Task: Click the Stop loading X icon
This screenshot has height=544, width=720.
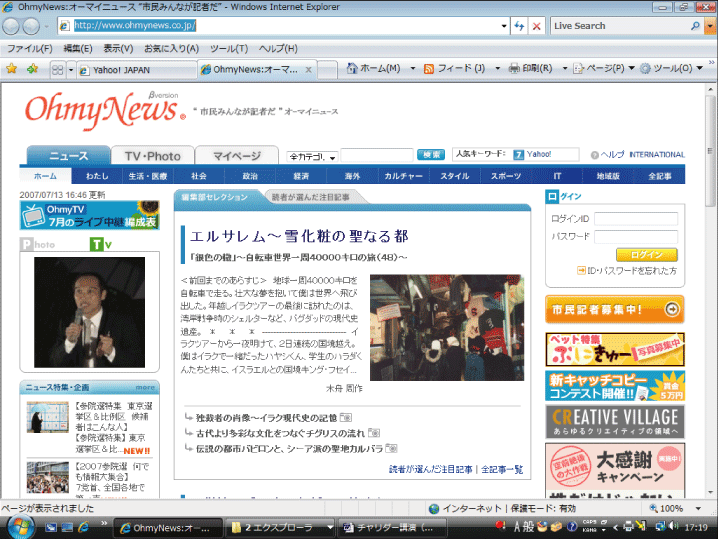Action: point(537,26)
